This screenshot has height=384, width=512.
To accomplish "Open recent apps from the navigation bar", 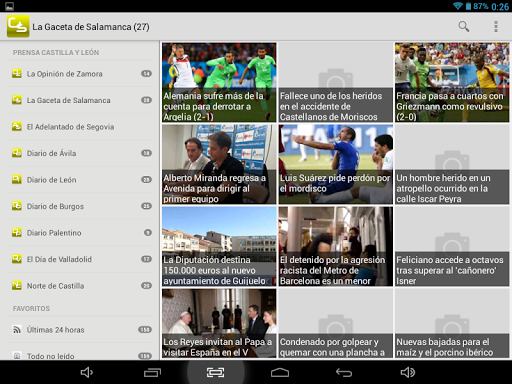I will [152, 372].
